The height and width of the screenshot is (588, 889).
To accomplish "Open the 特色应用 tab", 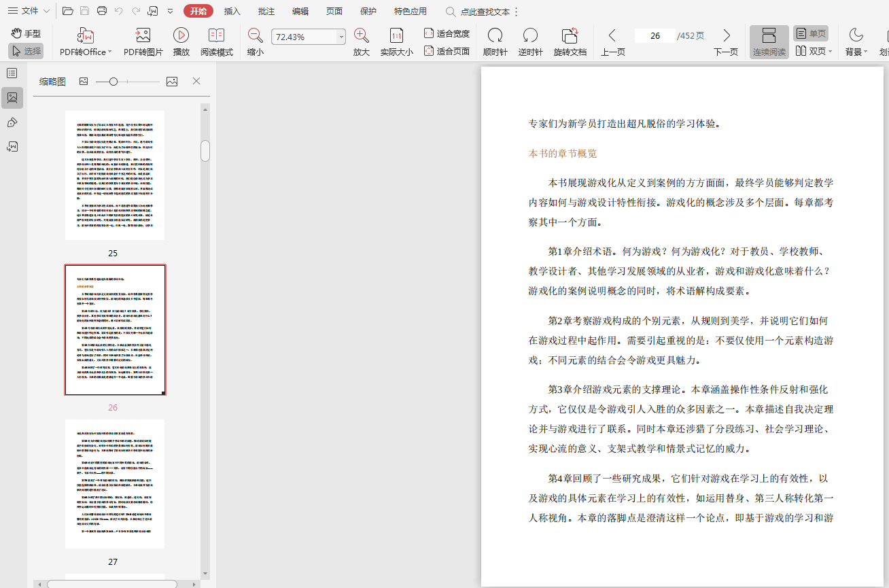I will click(x=411, y=11).
